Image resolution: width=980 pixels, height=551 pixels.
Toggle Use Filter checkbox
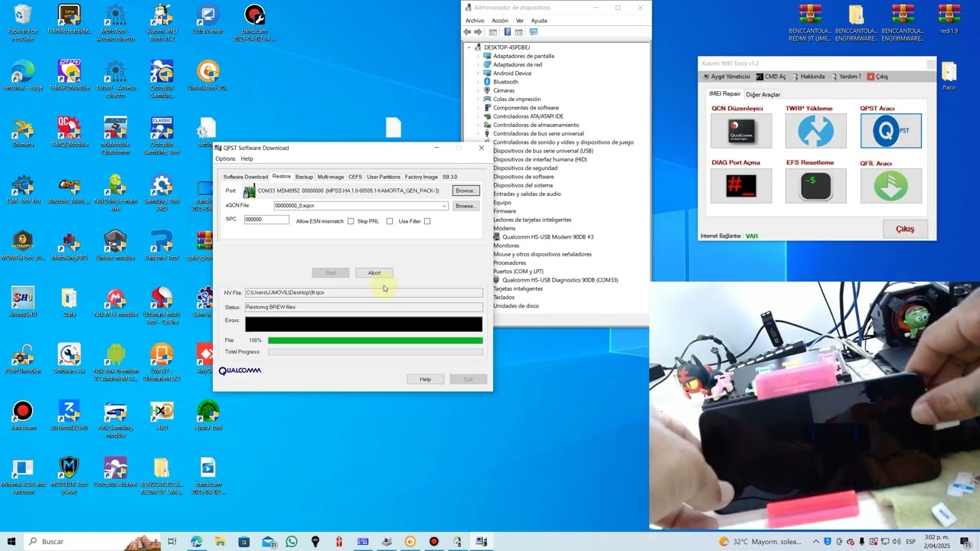tap(427, 221)
